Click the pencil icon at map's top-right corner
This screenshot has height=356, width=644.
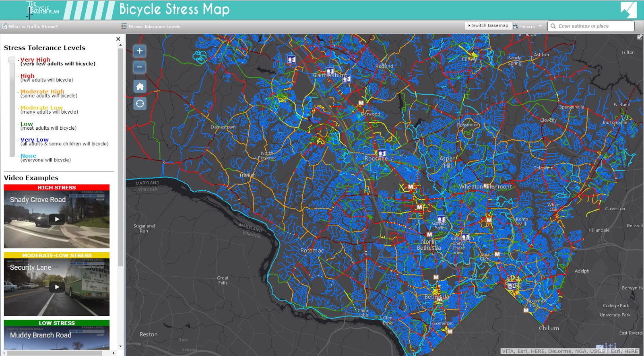[x=640, y=37]
